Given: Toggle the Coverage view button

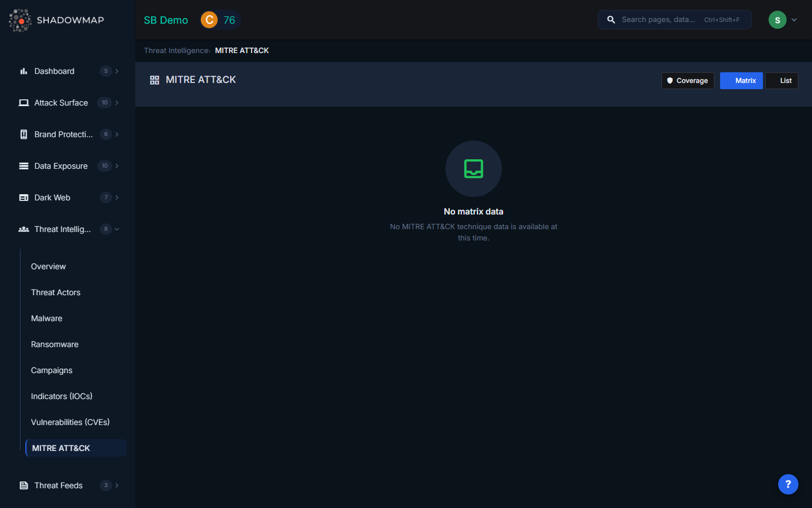Looking at the screenshot, I should [687, 81].
